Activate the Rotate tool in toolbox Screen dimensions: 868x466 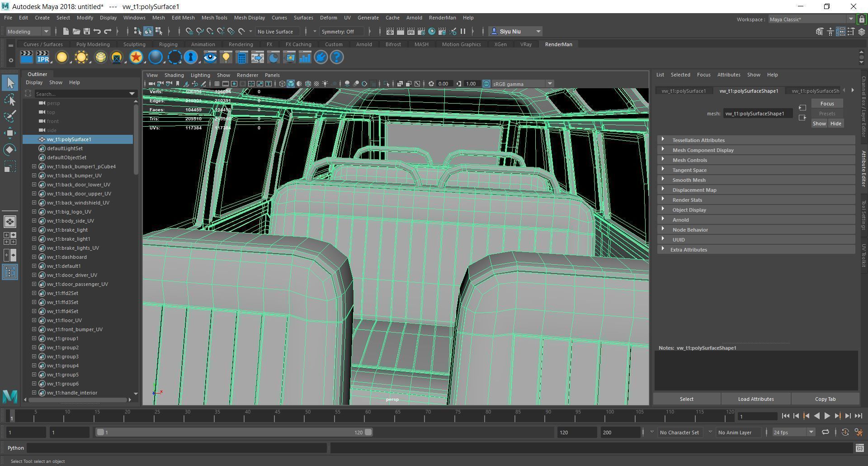point(10,149)
